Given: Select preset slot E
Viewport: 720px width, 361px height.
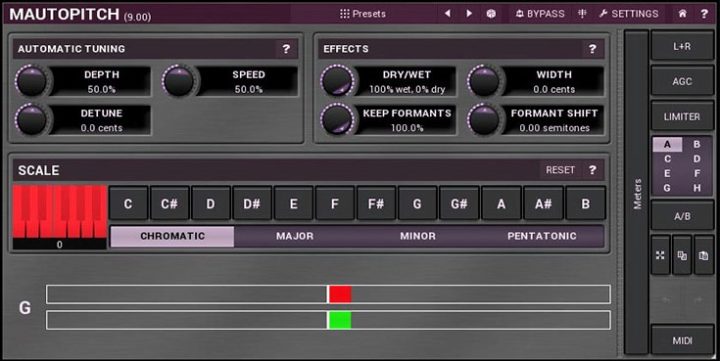Looking at the screenshot, I should pyautogui.click(x=667, y=174).
